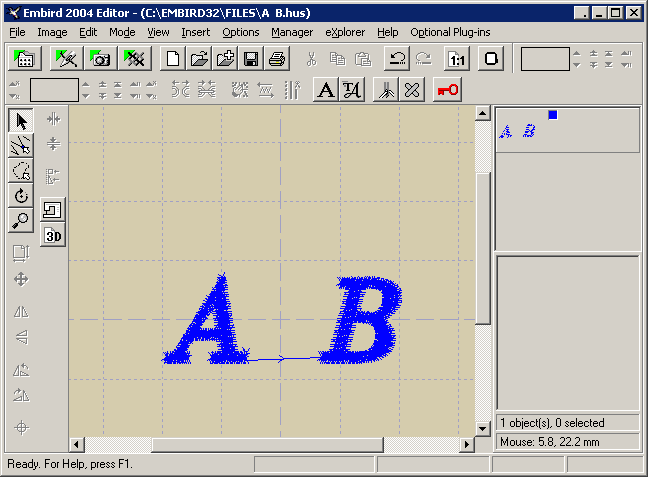Toggle the hoop outline view button
The image size is (648, 477).
click(53, 210)
